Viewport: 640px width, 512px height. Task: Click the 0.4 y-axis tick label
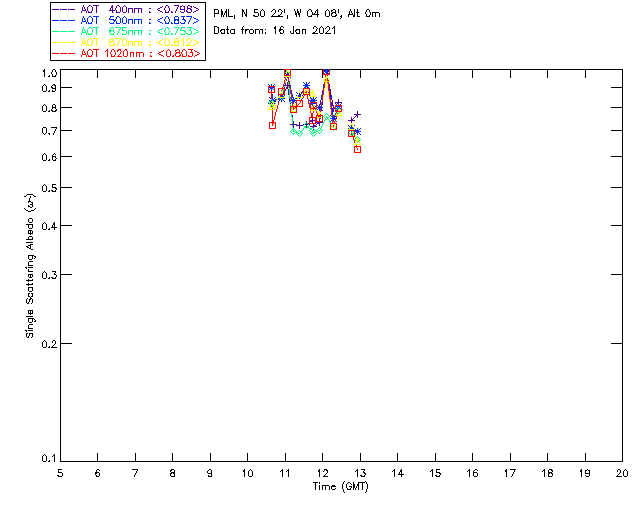(x=49, y=226)
